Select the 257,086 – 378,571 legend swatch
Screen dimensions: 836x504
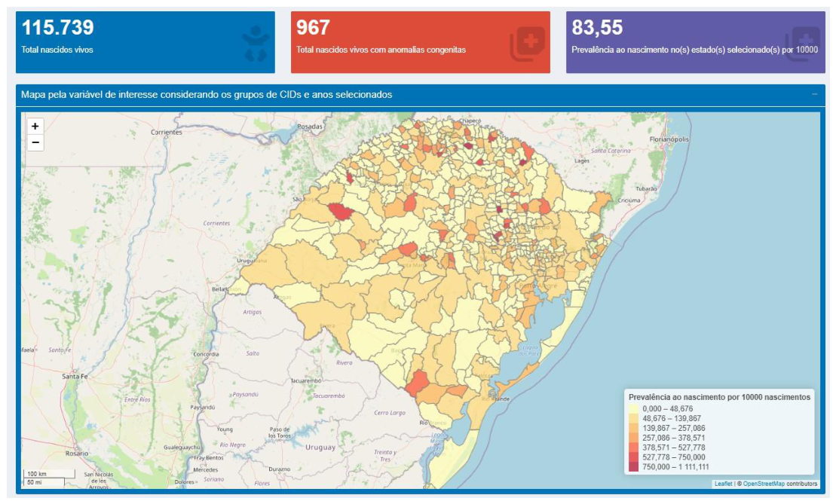tap(633, 438)
